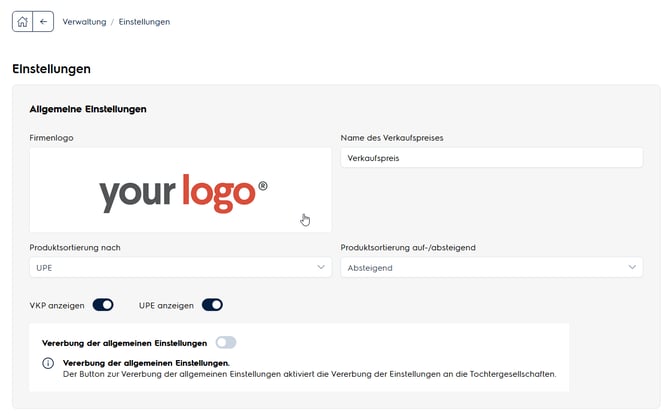Click chevron arrow in Absteigend field
670x416 pixels.
point(632,267)
